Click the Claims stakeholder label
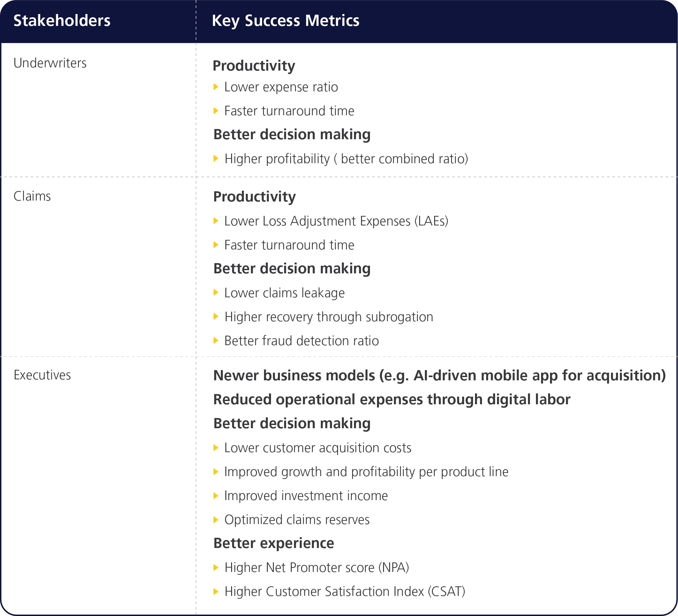 [x=32, y=196]
